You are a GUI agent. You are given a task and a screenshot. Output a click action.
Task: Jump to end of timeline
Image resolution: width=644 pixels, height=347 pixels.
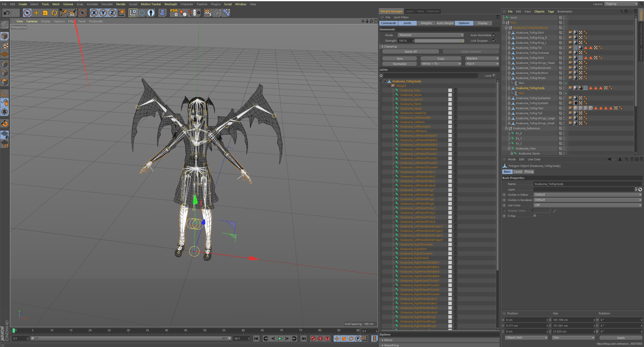click(x=304, y=338)
